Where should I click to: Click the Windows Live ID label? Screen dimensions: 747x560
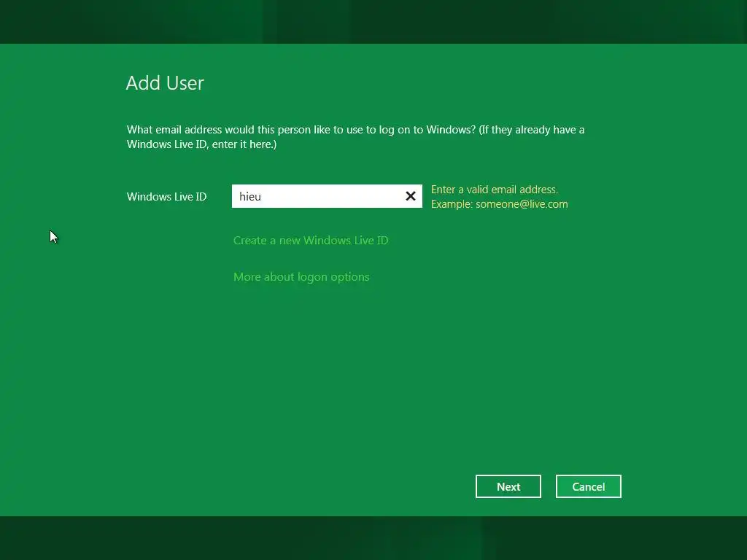point(166,197)
